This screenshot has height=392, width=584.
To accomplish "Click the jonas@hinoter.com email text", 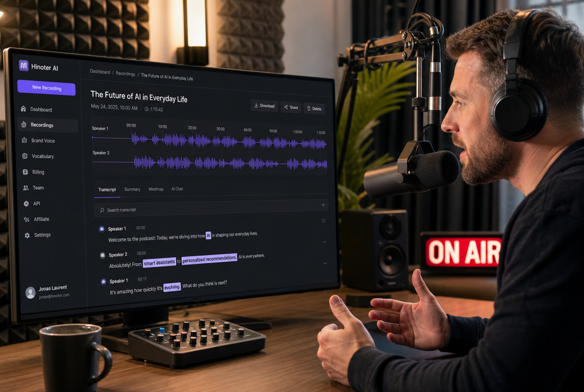I will point(54,296).
